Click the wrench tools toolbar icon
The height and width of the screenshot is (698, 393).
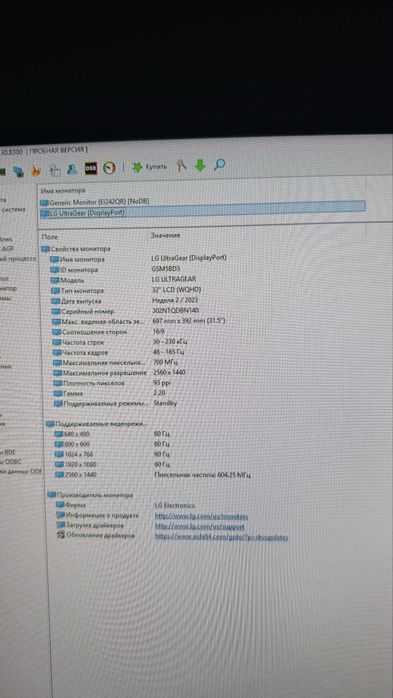click(181, 166)
